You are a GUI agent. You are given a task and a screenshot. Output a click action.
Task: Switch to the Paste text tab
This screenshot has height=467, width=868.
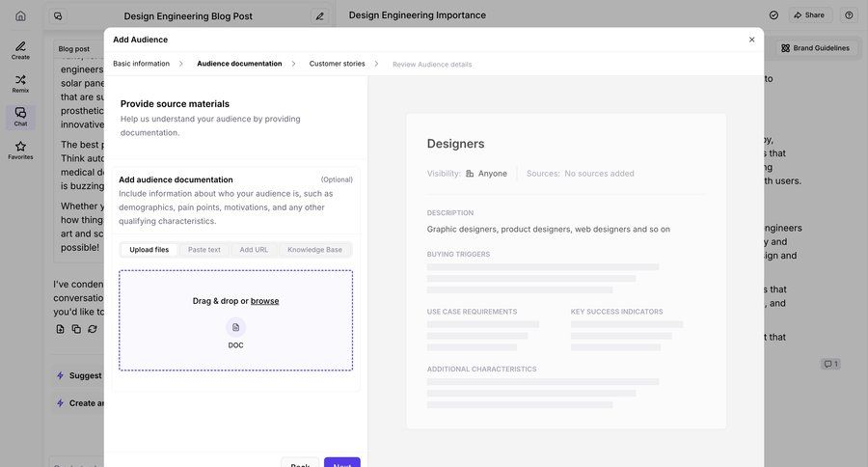204,250
